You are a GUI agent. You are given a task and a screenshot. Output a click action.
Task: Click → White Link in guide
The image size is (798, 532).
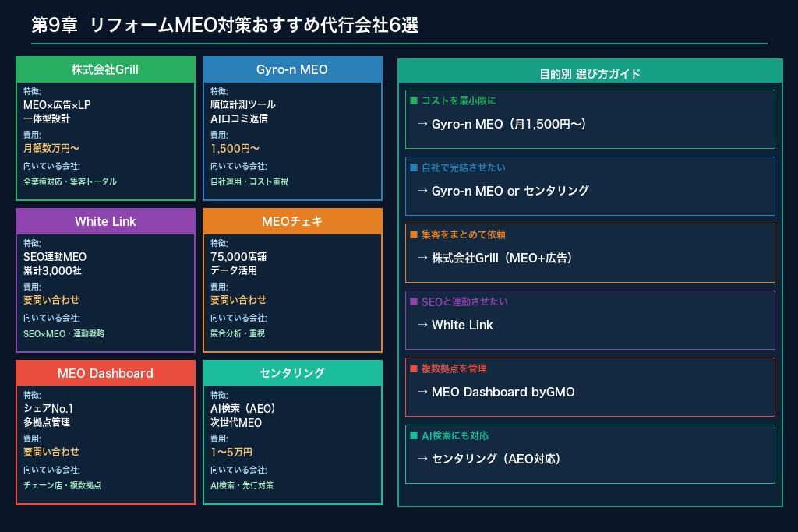pos(455,326)
